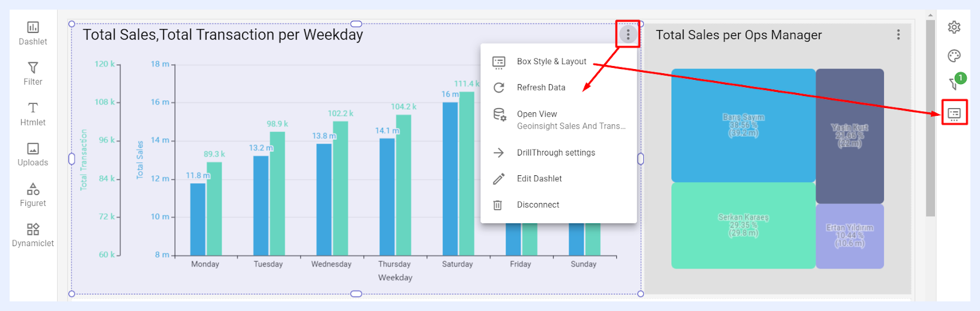Select Open View Geoinsight Sales entry
The width and height of the screenshot is (980, 311).
pyautogui.click(x=558, y=119)
